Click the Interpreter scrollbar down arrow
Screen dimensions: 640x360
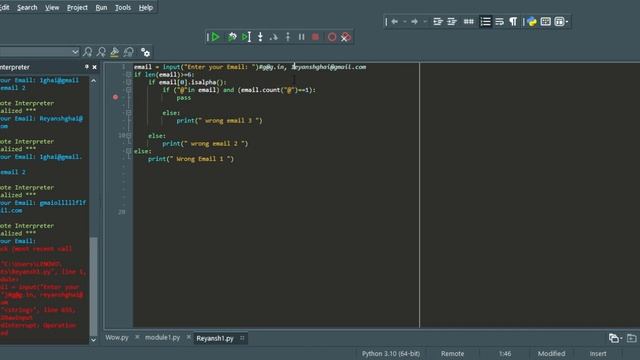pyautogui.click(x=93, y=340)
